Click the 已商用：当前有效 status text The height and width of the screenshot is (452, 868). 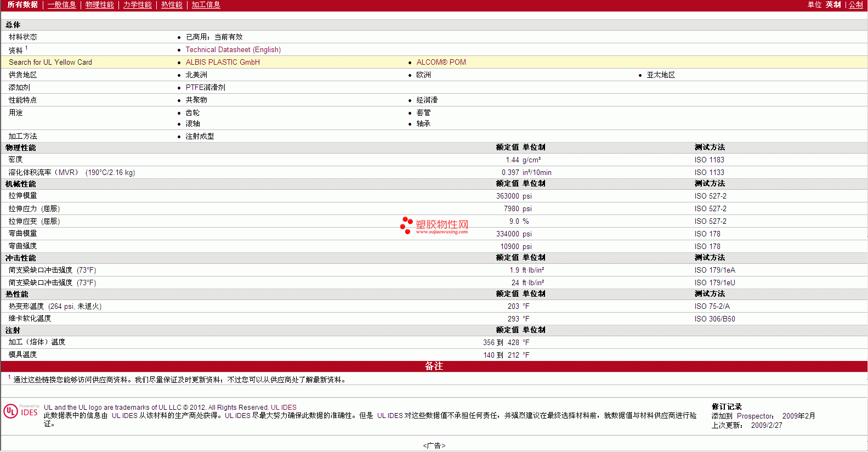214,37
